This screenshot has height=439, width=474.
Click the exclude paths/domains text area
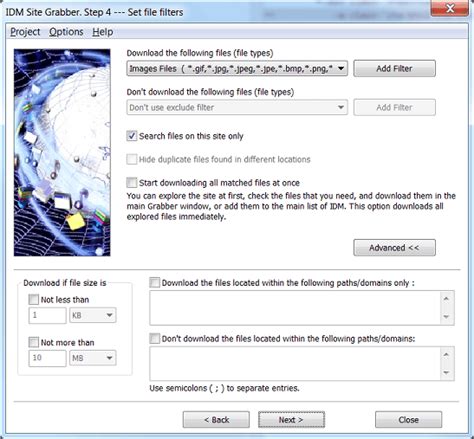295,364
